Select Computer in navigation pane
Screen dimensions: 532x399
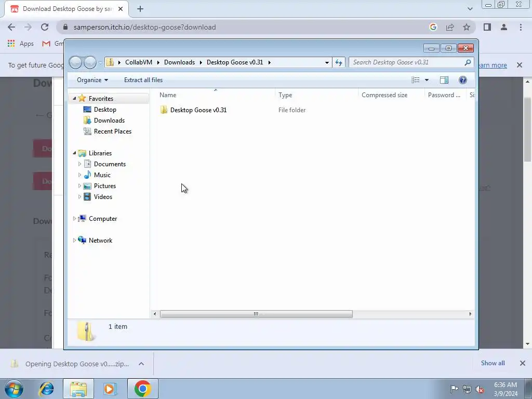click(103, 219)
